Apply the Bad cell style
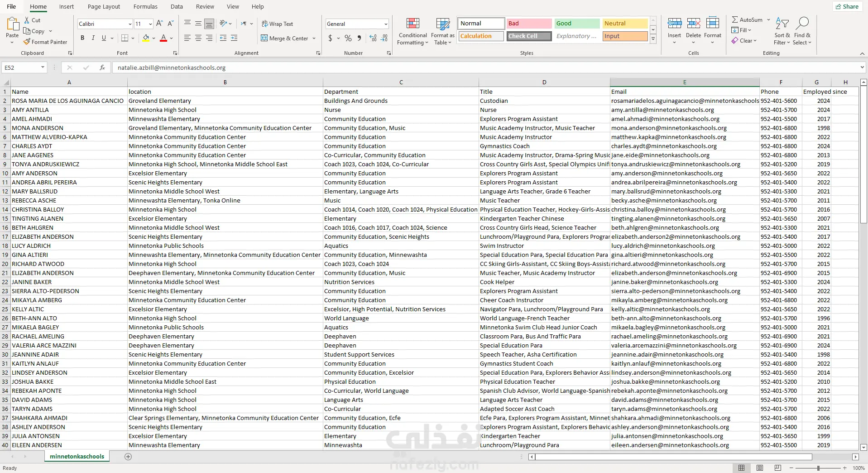Screen dimensions: 868x473 529,24
